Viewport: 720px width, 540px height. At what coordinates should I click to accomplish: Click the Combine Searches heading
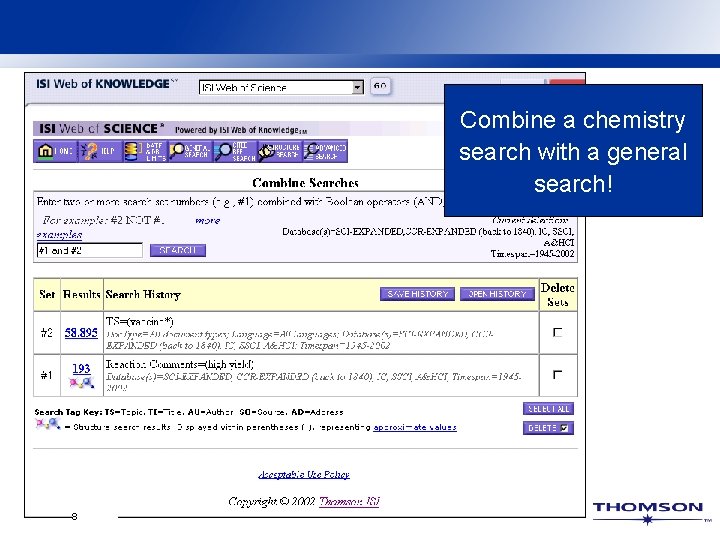305,183
